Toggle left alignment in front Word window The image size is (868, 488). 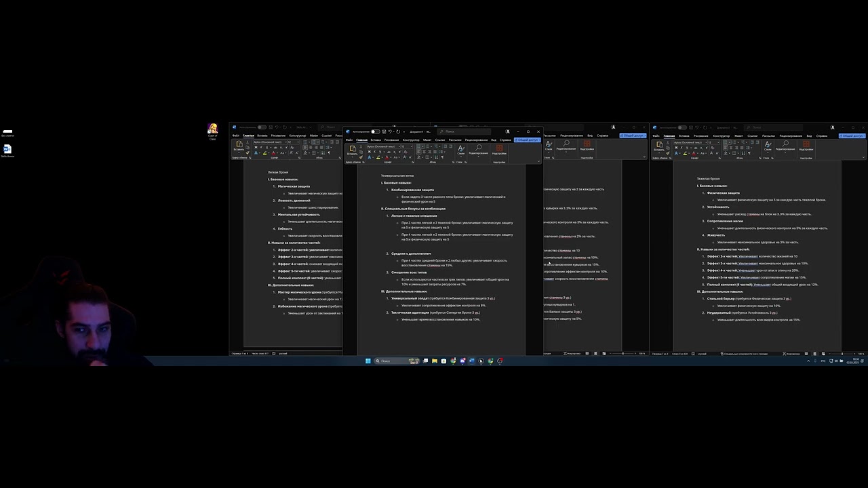[x=418, y=152]
